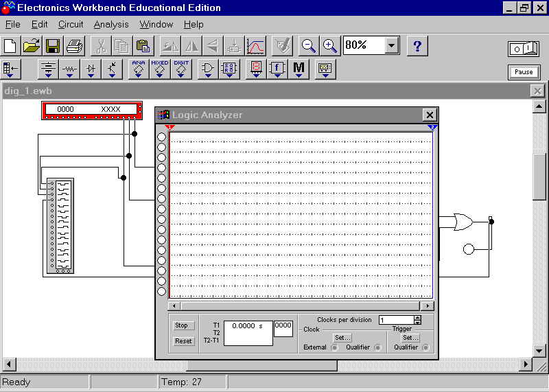Open the Edit menu
Viewport: 549px width, 392px height.
[x=39, y=25]
